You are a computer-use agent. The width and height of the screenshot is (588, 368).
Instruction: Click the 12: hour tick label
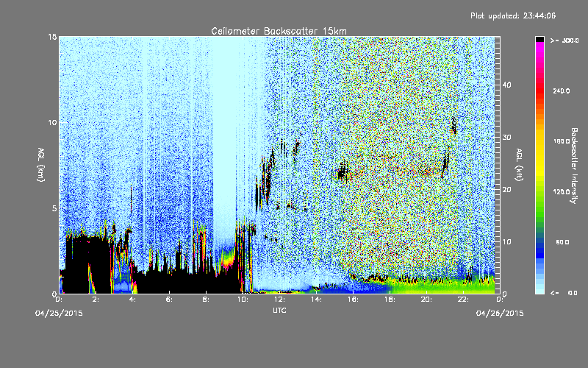(x=279, y=300)
